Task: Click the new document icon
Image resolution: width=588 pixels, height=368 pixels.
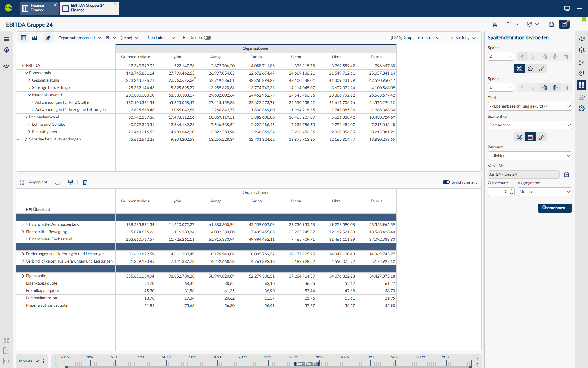Action: click(552, 24)
